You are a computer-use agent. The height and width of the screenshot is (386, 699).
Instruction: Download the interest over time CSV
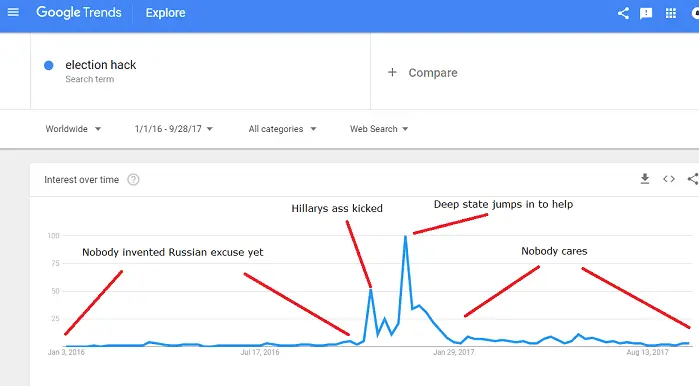pyautogui.click(x=645, y=179)
